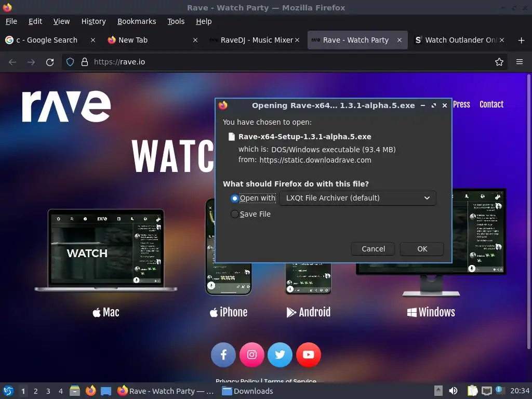532x399 pixels.
Task: Cancel the file download dialog
Action: (373, 249)
